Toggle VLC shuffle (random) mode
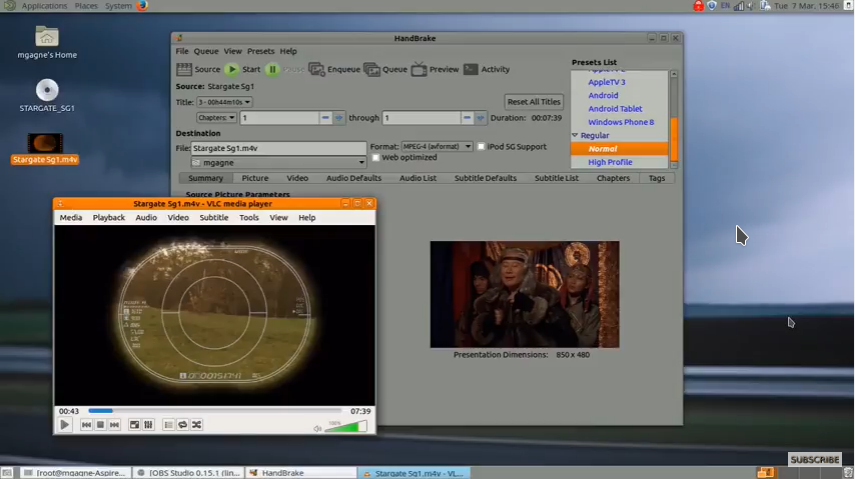Viewport: 855px width, 479px height. coord(197,425)
